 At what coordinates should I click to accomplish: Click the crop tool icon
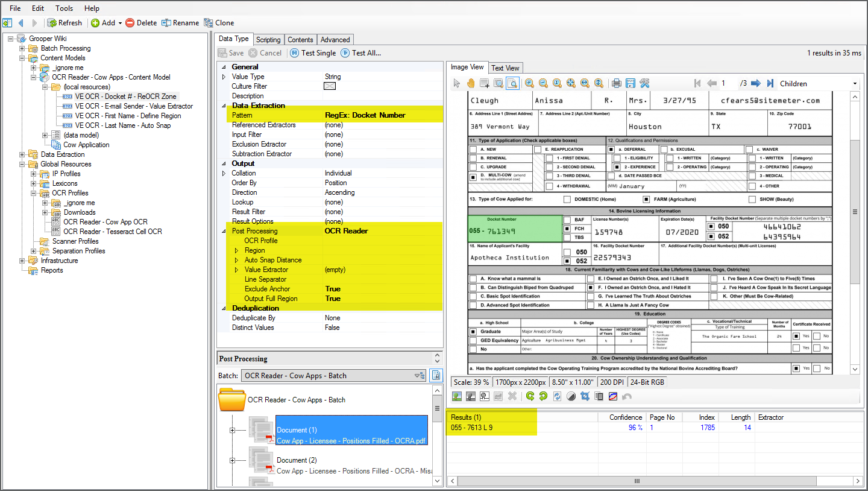[585, 396]
